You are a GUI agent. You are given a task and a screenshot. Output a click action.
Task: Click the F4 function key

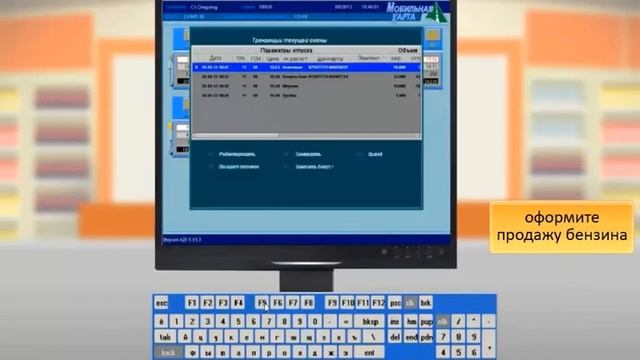(x=238, y=303)
